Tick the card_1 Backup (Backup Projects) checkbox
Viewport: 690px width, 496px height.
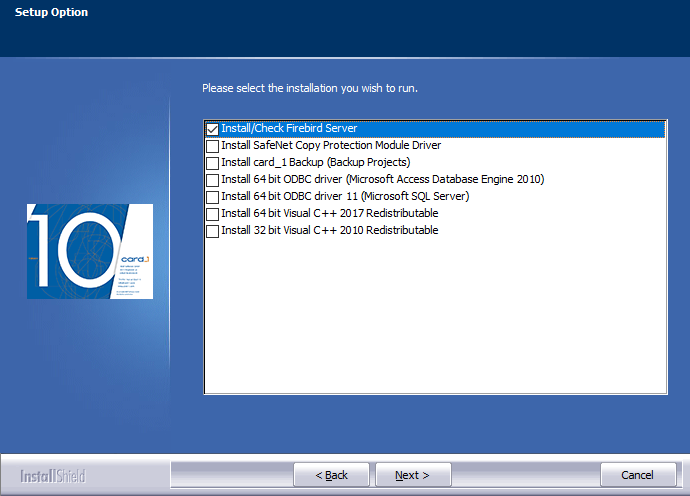click(x=212, y=163)
